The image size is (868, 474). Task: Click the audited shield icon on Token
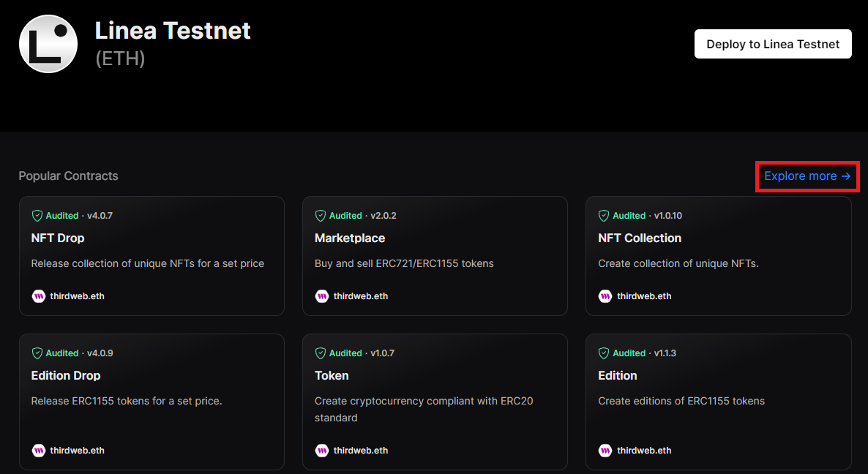[x=321, y=353]
